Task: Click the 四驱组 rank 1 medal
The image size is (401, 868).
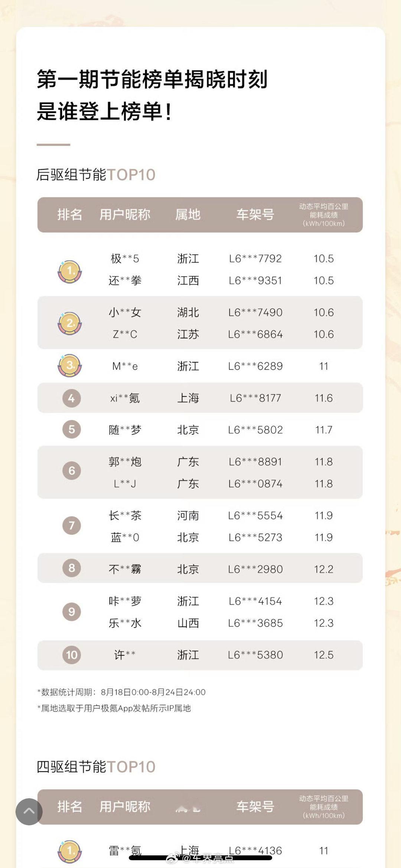Action: (x=70, y=852)
